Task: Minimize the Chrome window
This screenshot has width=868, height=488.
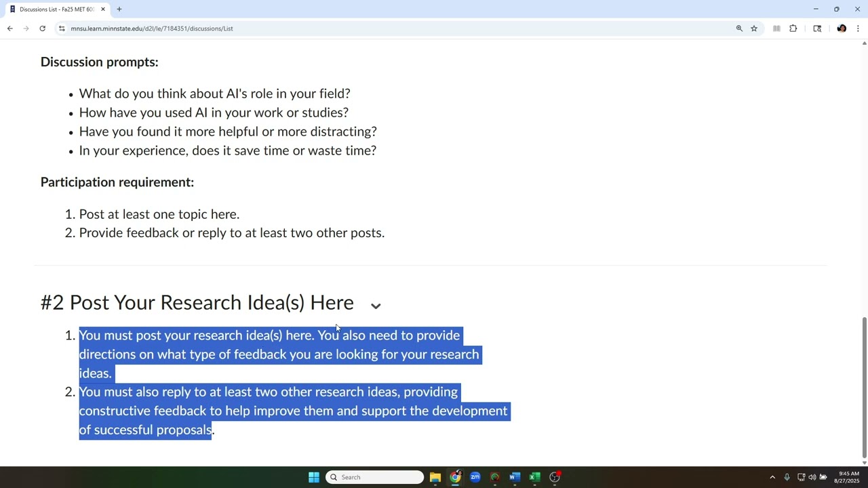Action: [x=816, y=9]
